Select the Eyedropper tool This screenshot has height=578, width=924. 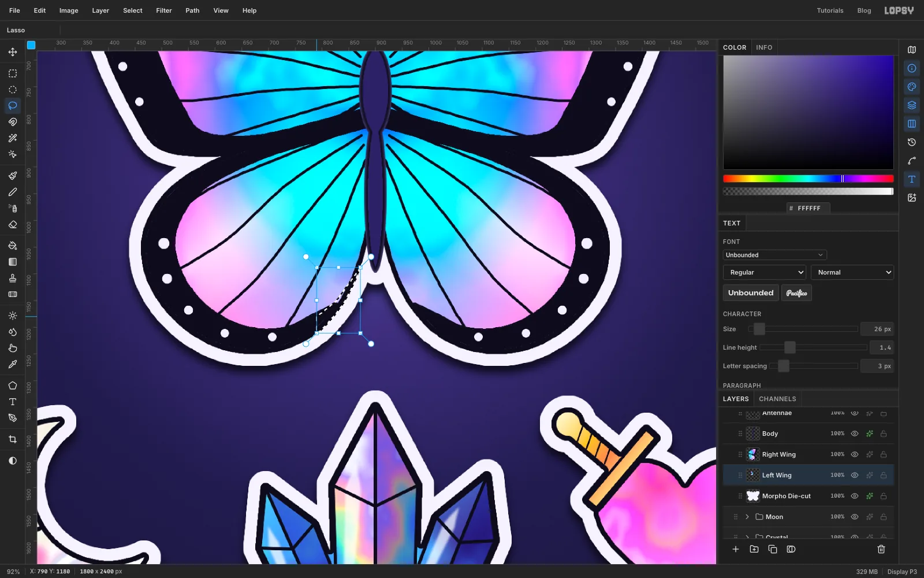pyautogui.click(x=13, y=364)
